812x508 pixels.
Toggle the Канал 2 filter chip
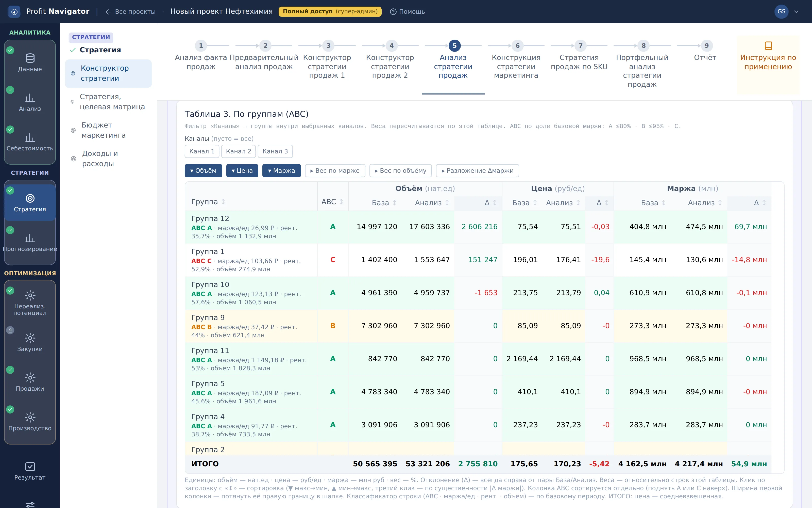(x=239, y=151)
